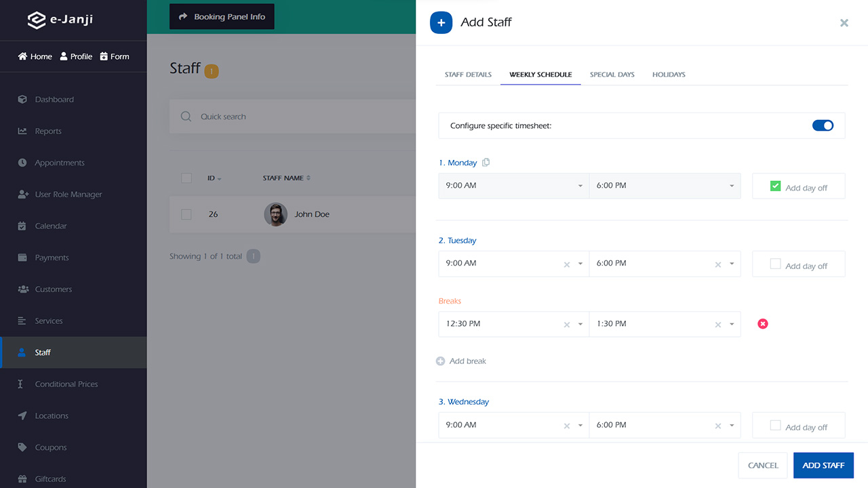This screenshot has width=868, height=488.
Task: Open break end 1:30 PM dropdown arrow
Action: (732, 324)
